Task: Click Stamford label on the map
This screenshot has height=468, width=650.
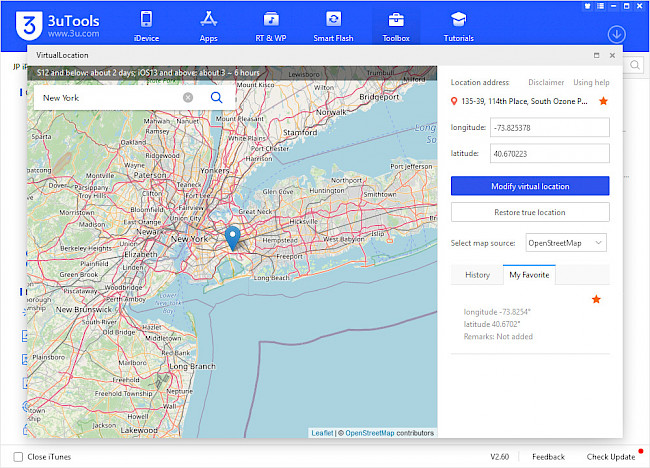Action: [x=300, y=132]
